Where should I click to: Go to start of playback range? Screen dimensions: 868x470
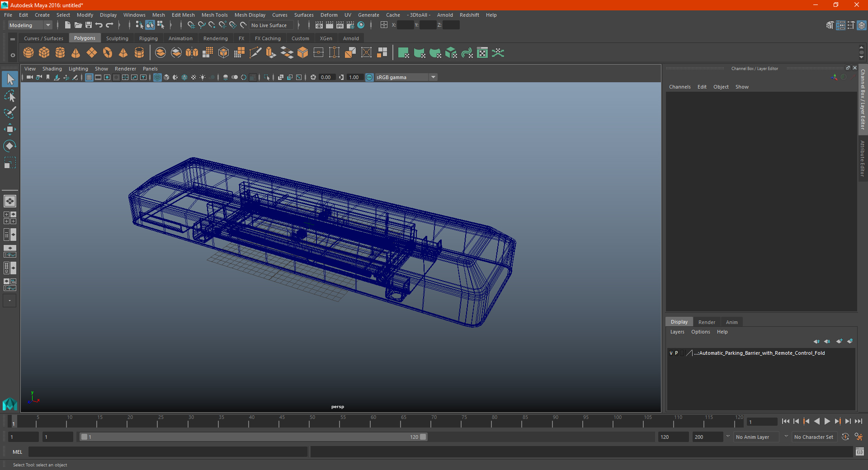click(x=786, y=421)
